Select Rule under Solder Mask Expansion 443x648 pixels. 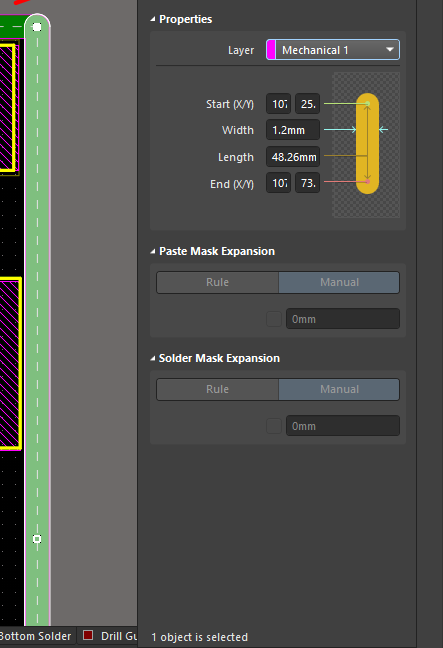217,389
